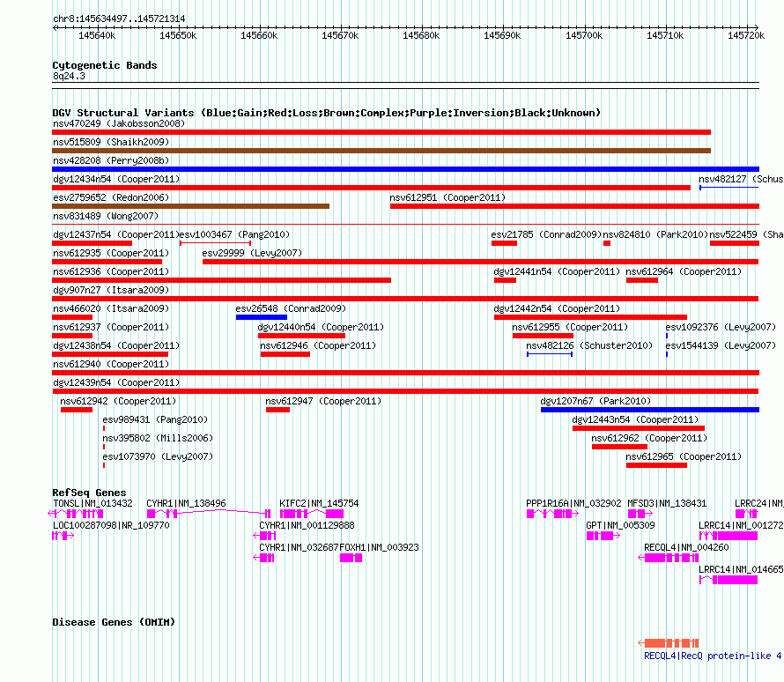This screenshot has width=784, height=682.
Task: Click variant label nsv482127
Action: (x=722, y=180)
